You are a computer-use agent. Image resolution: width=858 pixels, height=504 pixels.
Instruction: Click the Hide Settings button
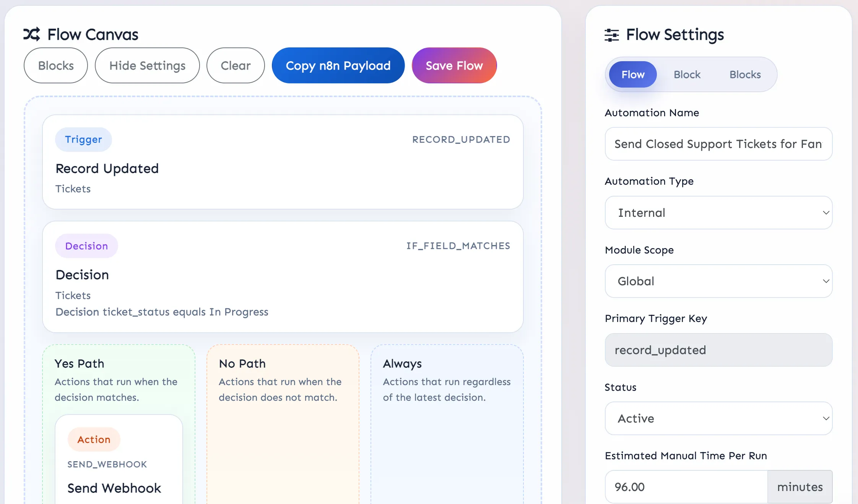(x=147, y=65)
